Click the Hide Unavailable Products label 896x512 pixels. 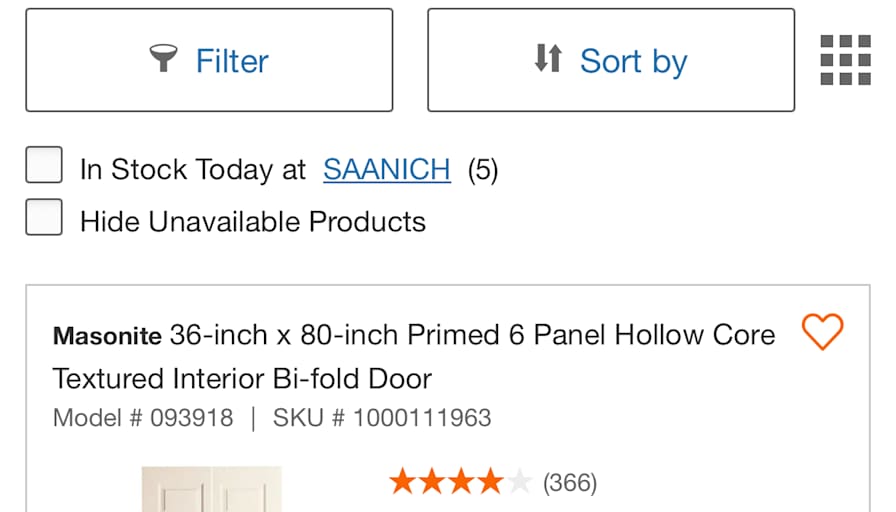coord(253,221)
